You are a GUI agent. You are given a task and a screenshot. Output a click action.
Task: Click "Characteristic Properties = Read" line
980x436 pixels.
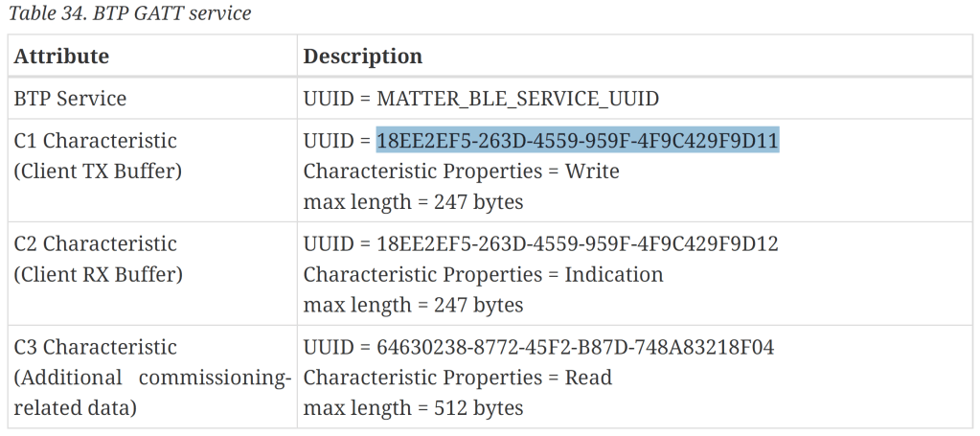[x=457, y=379]
